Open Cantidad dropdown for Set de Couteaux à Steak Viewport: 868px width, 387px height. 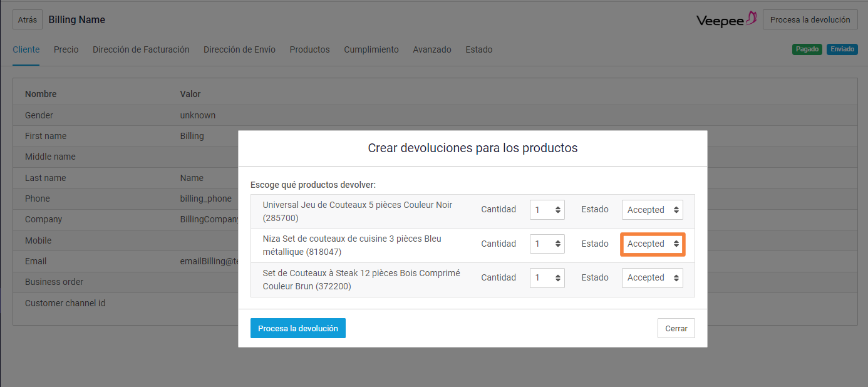pos(547,277)
